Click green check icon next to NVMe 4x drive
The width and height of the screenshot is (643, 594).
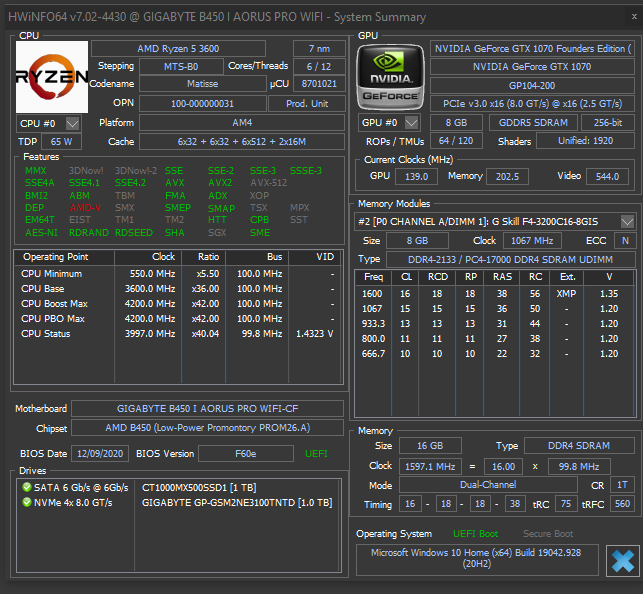(x=27, y=503)
